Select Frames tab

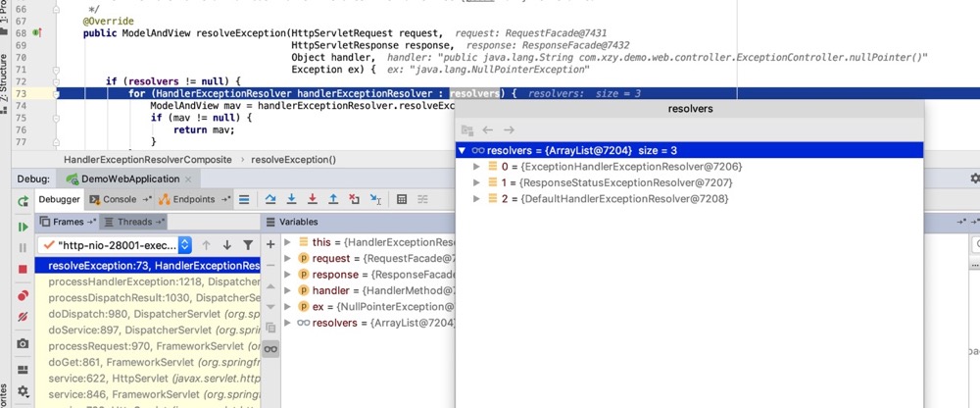pos(68,222)
